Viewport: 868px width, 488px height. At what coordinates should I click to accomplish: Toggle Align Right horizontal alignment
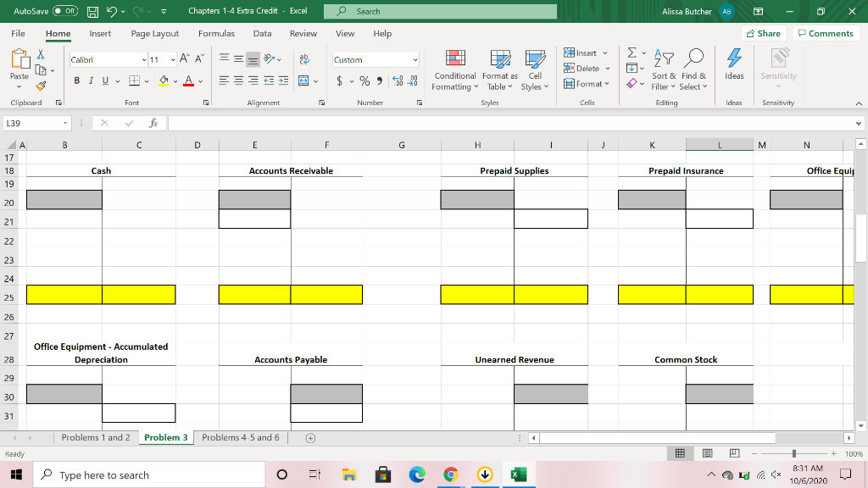253,80
